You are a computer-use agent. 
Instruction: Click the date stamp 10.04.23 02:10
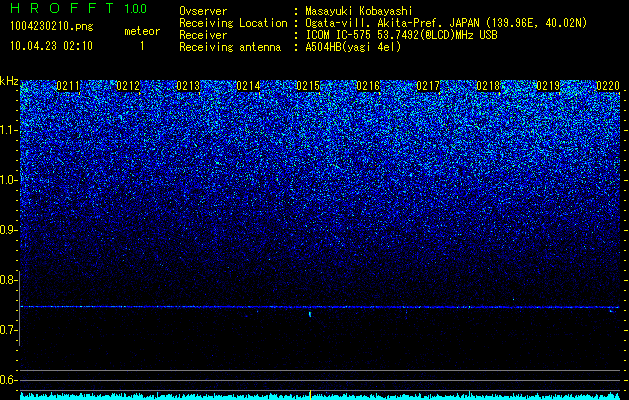point(51,46)
